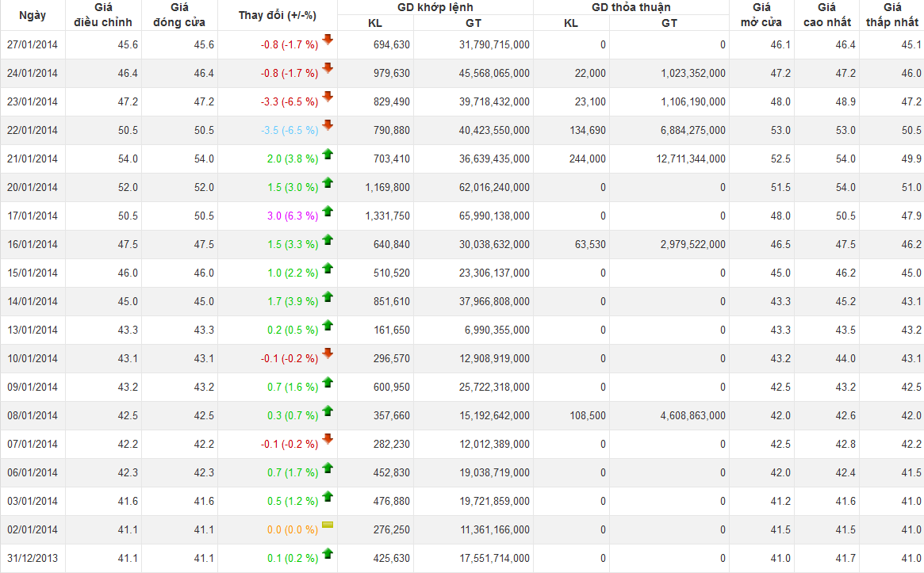Select the 20/01/2014 date cell

pyautogui.click(x=33, y=188)
